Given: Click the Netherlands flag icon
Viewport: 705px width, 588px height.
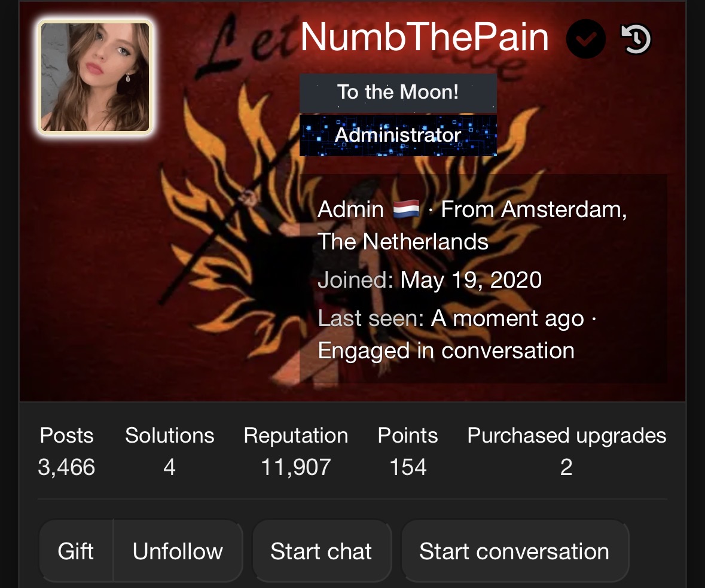Looking at the screenshot, I should [x=406, y=209].
